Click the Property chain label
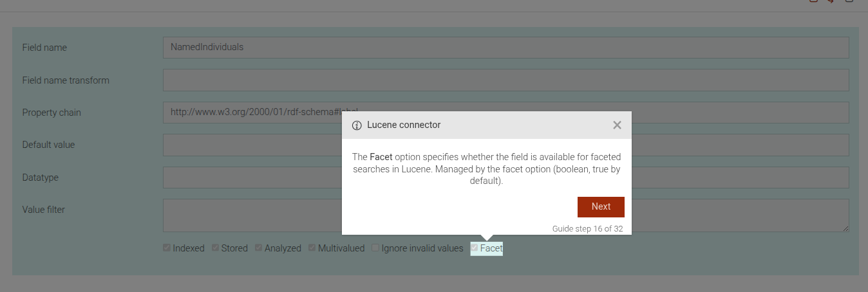Image resolution: width=868 pixels, height=292 pixels. click(x=52, y=113)
